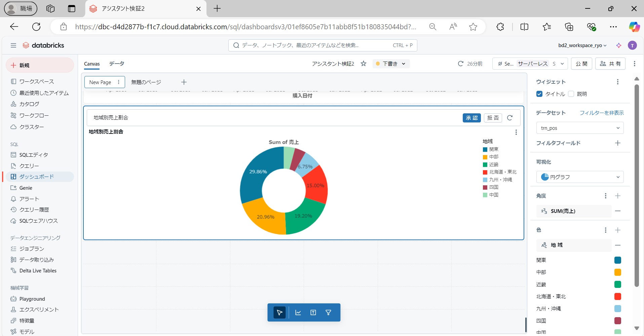This screenshot has width=644, height=336.
Task: Open Genie in the sidebar
Action: coord(26,188)
